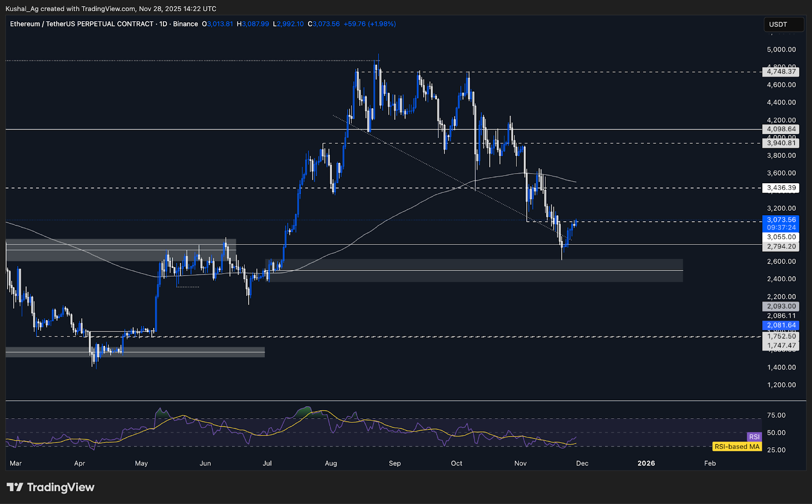Click the TradingView logo icon
The width and height of the screenshot is (812, 504).
15,487
